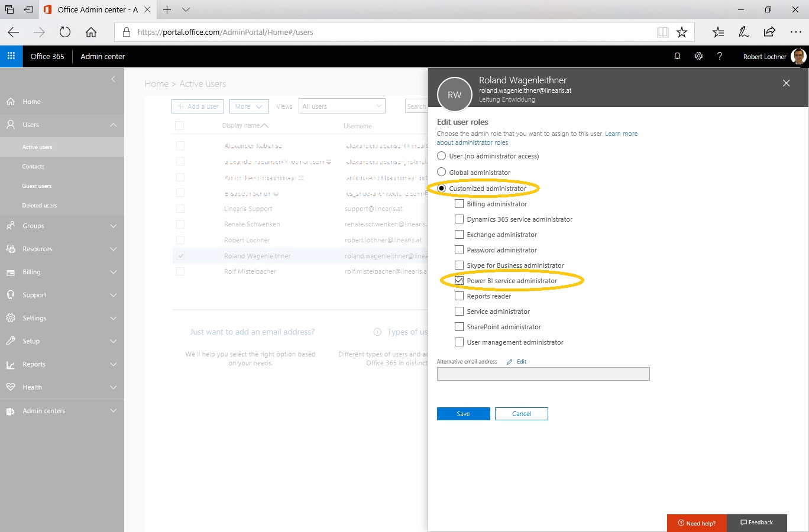Add page to favorites star
Image resolution: width=809 pixels, height=532 pixels.
tap(682, 32)
